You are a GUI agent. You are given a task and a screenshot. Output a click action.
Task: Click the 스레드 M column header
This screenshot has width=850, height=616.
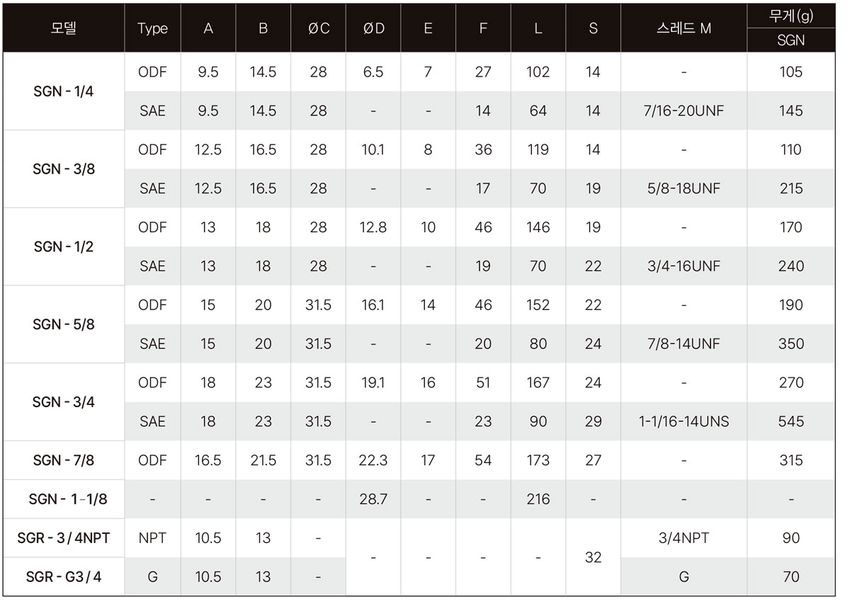coord(684,28)
